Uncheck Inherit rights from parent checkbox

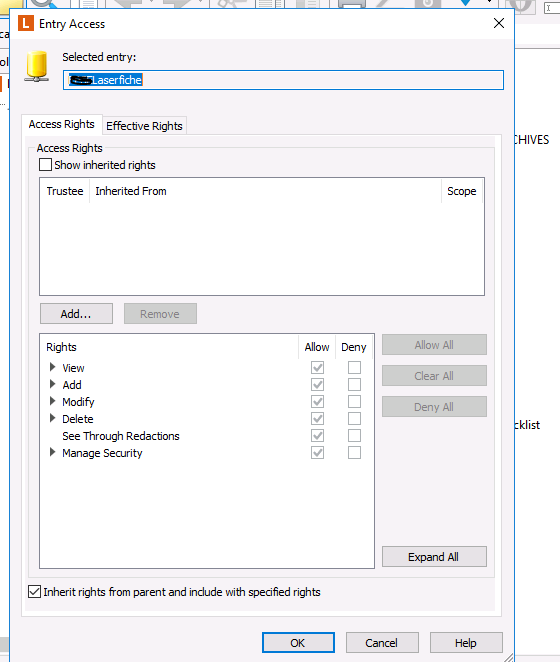tap(35, 591)
